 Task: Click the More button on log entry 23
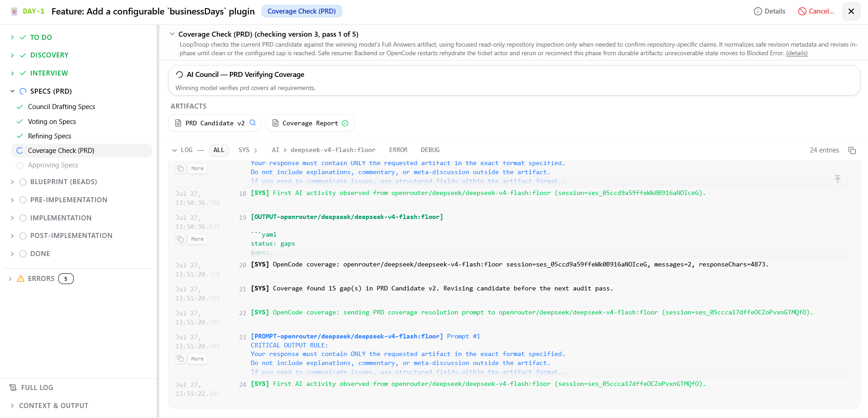[x=197, y=359]
